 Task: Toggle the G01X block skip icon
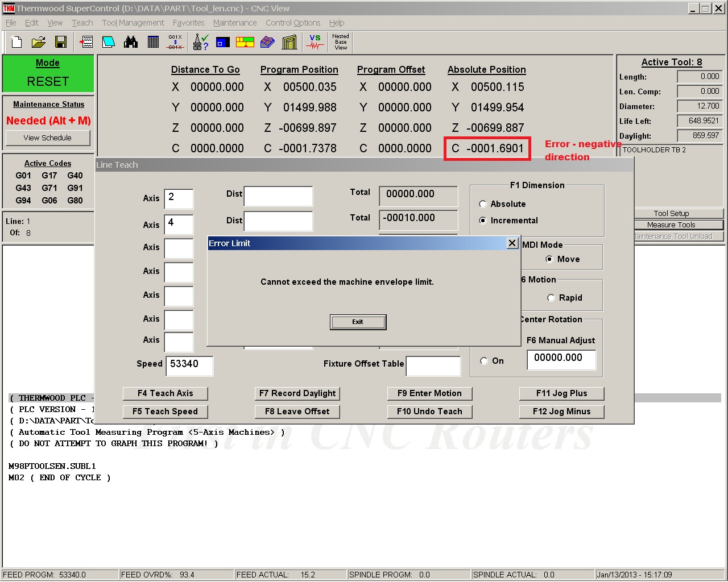point(175,42)
